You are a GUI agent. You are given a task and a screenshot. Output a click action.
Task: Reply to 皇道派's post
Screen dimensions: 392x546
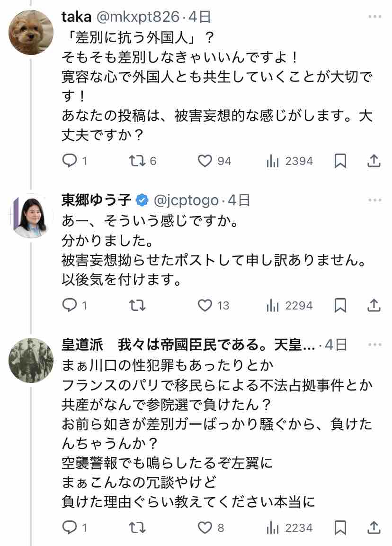[70, 527]
